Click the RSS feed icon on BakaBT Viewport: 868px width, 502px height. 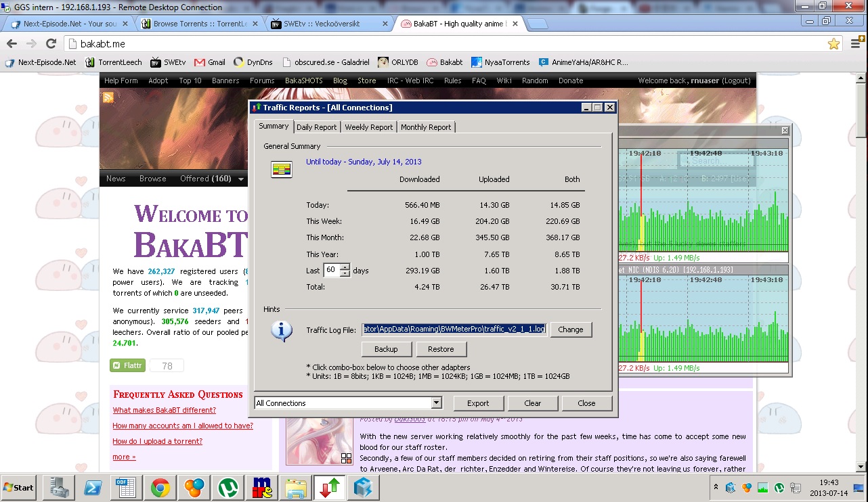tap(108, 98)
